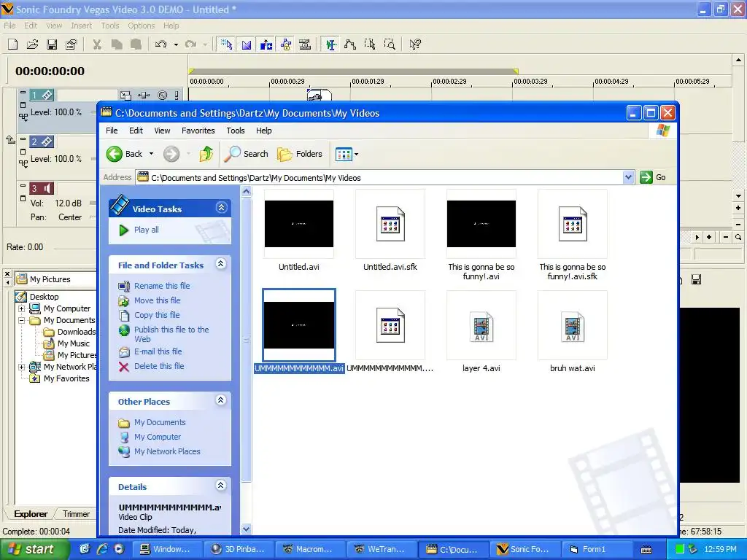Click the Play all link
The height and width of the screenshot is (560, 747).
pyautogui.click(x=146, y=230)
